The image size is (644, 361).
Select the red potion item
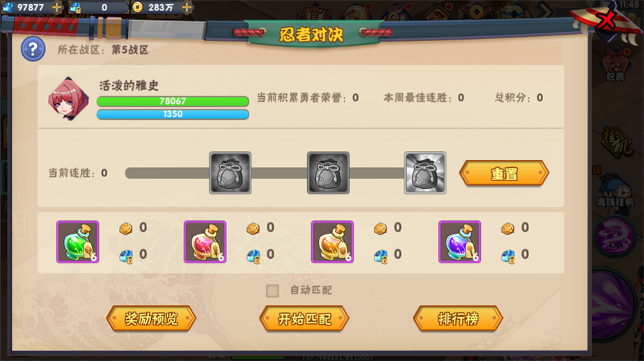(x=205, y=242)
